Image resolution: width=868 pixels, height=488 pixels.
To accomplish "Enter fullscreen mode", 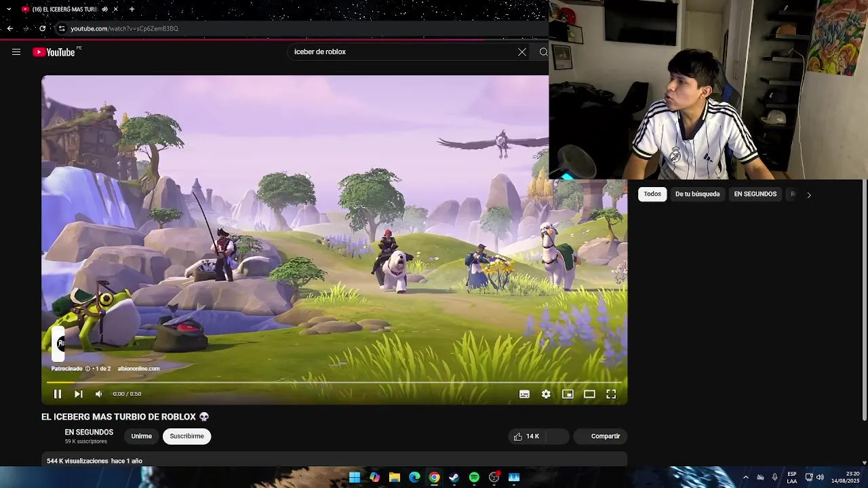I will pyautogui.click(x=611, y=394).
